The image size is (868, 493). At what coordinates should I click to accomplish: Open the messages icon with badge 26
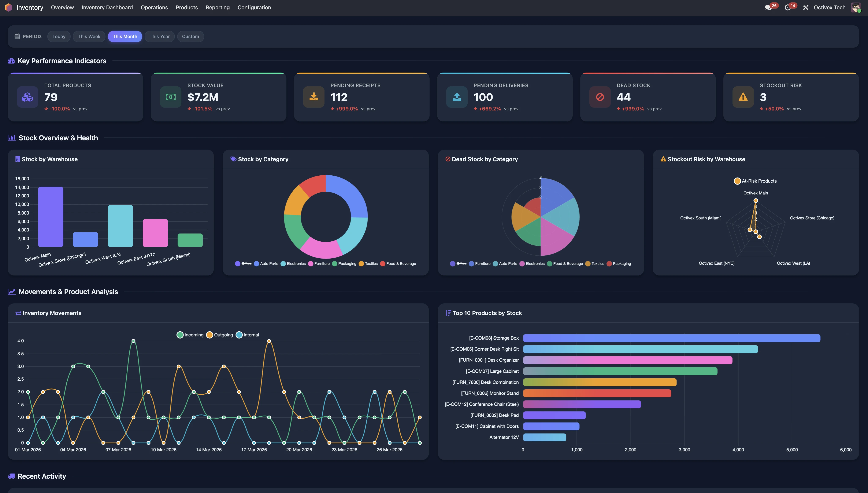768,7
